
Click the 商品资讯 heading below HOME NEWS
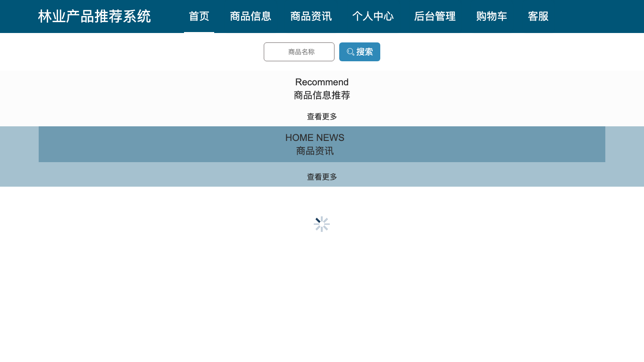315,151
